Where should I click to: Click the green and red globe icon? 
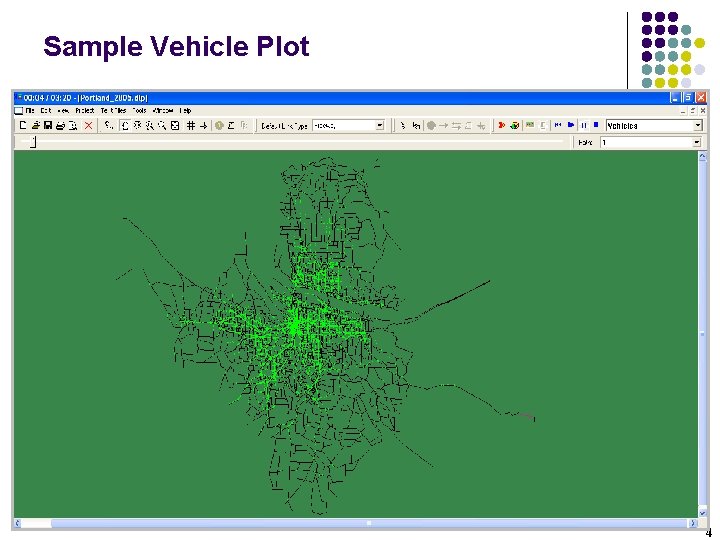(514, 125)
